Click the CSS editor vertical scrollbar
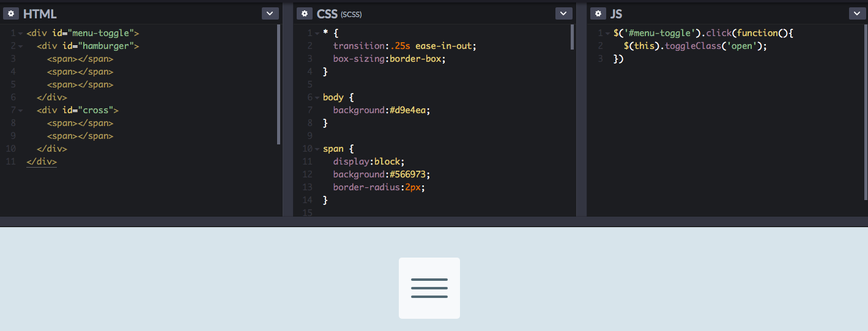This screenshot has width=868, height=331. pyautogui.click(x=573, y=37)
